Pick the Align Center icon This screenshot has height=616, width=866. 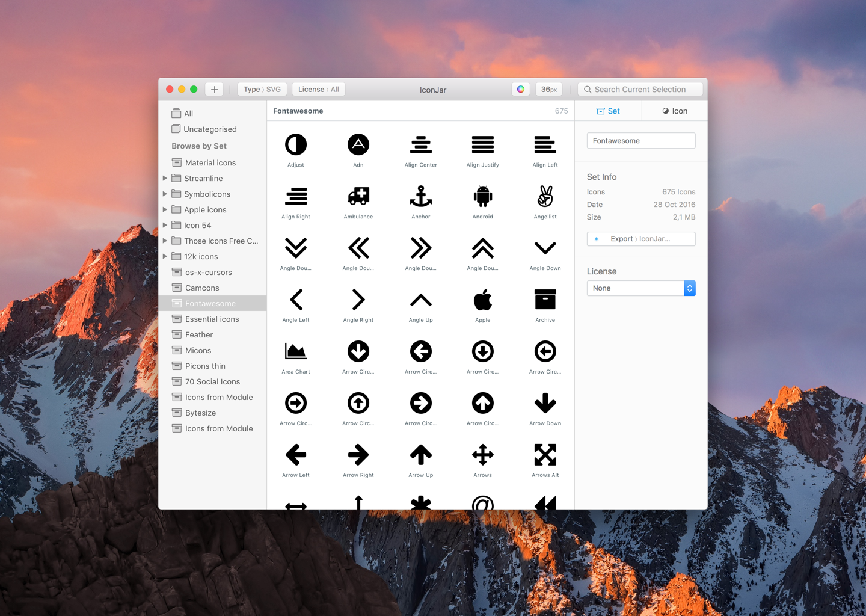421,145
